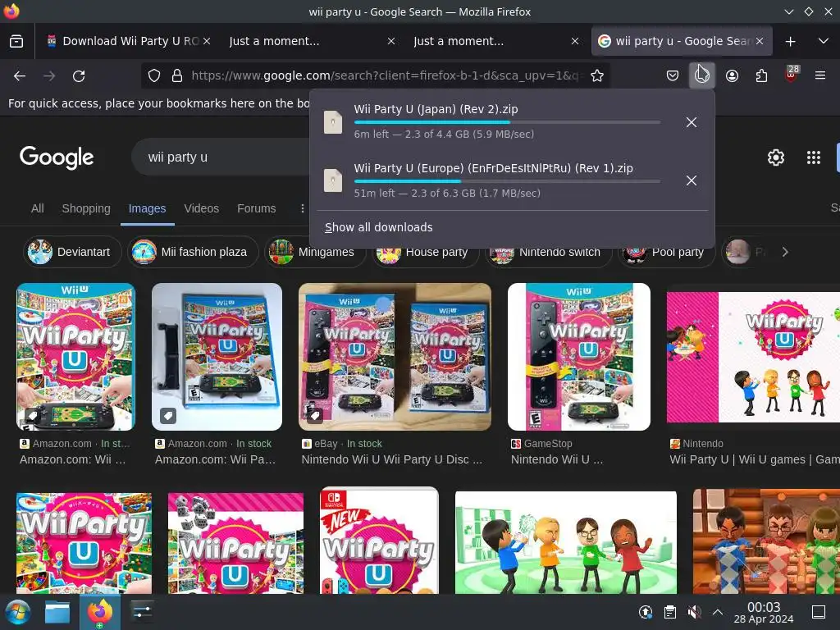
Task: Open the tracking protection shield icon
Action: (154, 76)
